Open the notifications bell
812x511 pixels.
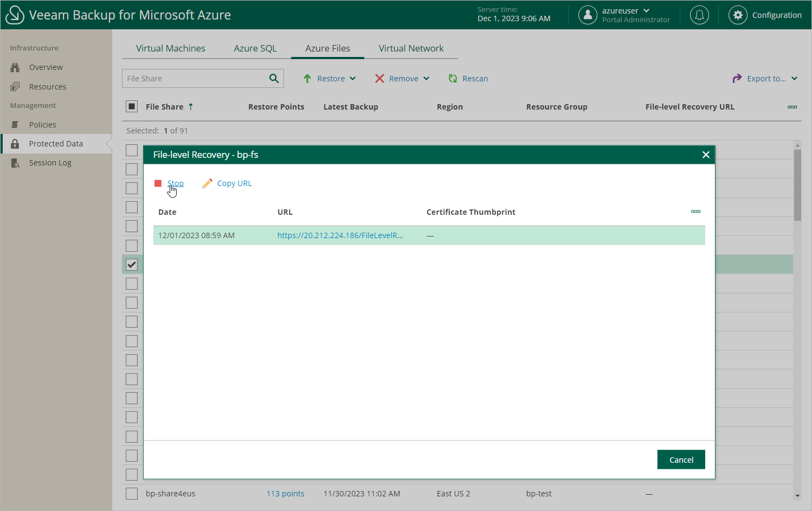tap(699, 15)
